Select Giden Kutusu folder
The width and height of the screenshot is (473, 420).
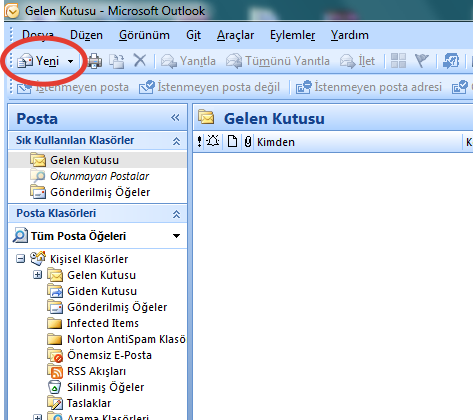(x=102, y=291)
